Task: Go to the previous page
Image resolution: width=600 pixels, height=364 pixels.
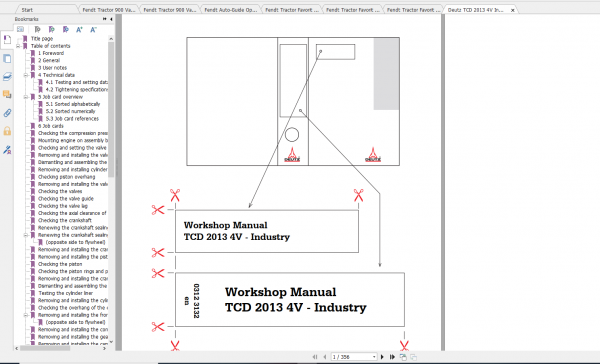Action: 324,357
